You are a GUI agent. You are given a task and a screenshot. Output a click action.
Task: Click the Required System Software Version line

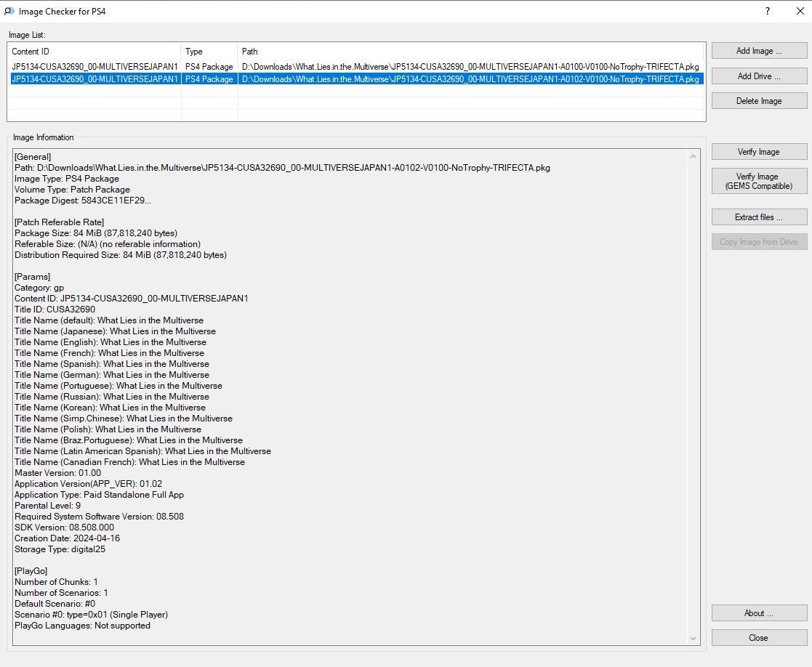99,517
